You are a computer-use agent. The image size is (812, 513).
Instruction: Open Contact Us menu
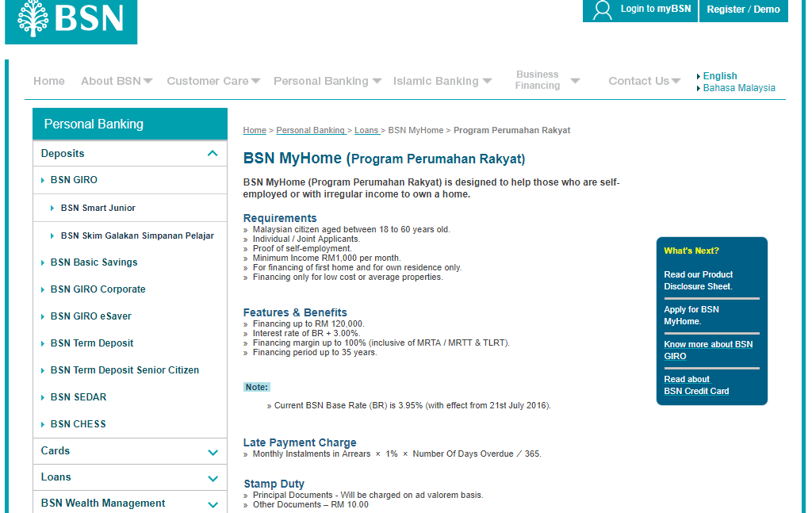tap(639, 82)
